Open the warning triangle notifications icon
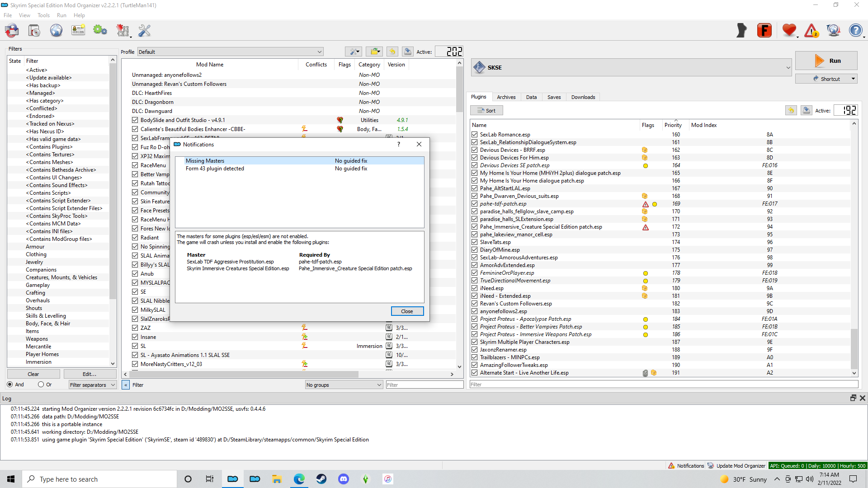 [811, 31]
